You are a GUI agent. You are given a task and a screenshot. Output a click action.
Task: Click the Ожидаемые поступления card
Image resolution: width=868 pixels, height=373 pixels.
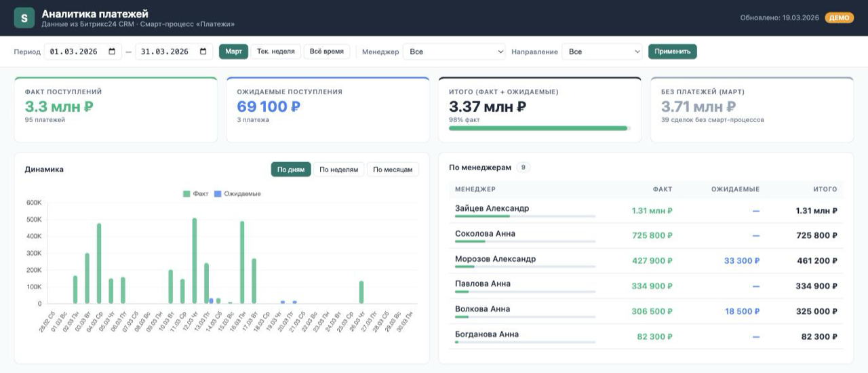pos(328,110)
